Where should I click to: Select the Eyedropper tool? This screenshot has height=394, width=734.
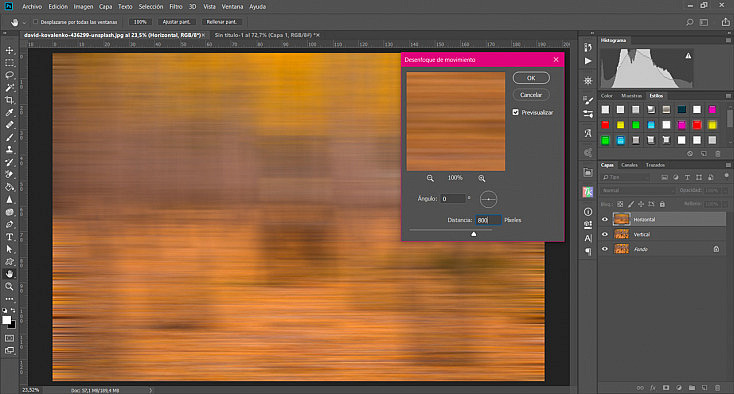tap(9, 112)
